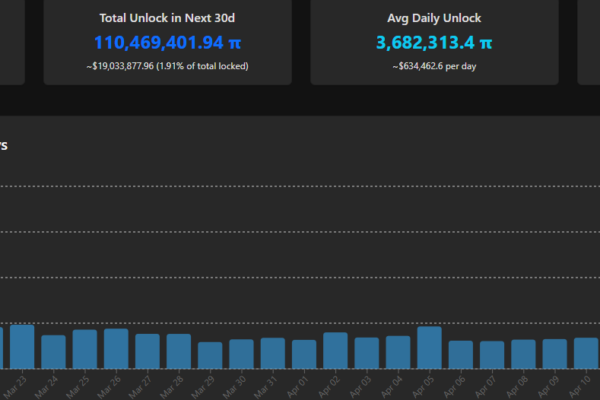Viewport: 600px width, 400px height.
Task: Click the tall Apr 05 bar
Action: pyautogui.click(x=429, y=348)
